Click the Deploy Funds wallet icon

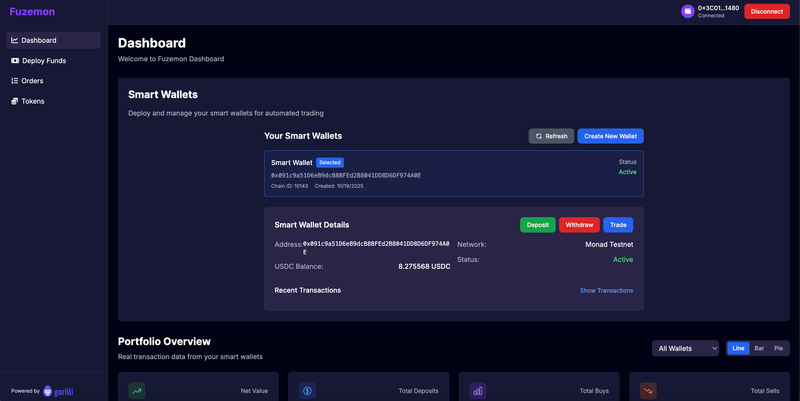15,61
